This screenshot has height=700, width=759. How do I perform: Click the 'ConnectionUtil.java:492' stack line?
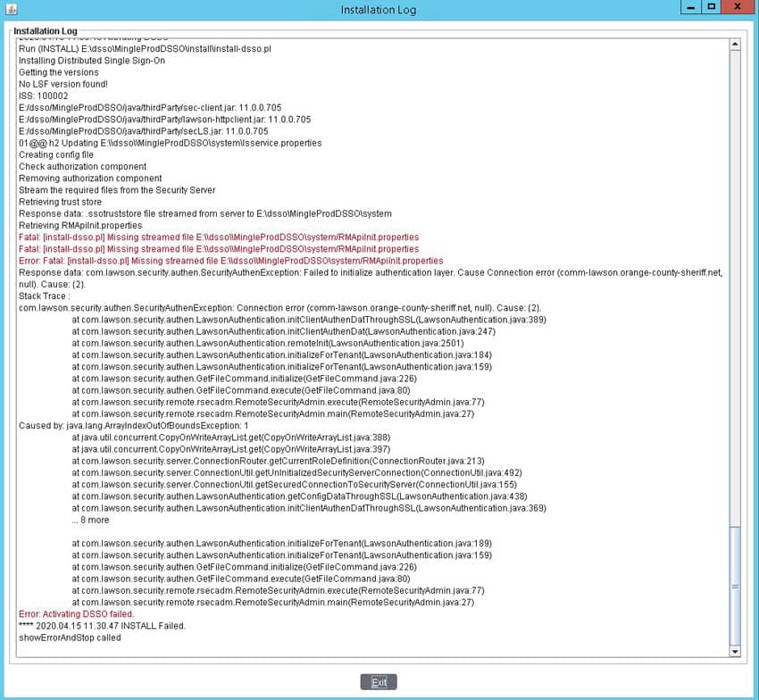[x=296, y=472]
